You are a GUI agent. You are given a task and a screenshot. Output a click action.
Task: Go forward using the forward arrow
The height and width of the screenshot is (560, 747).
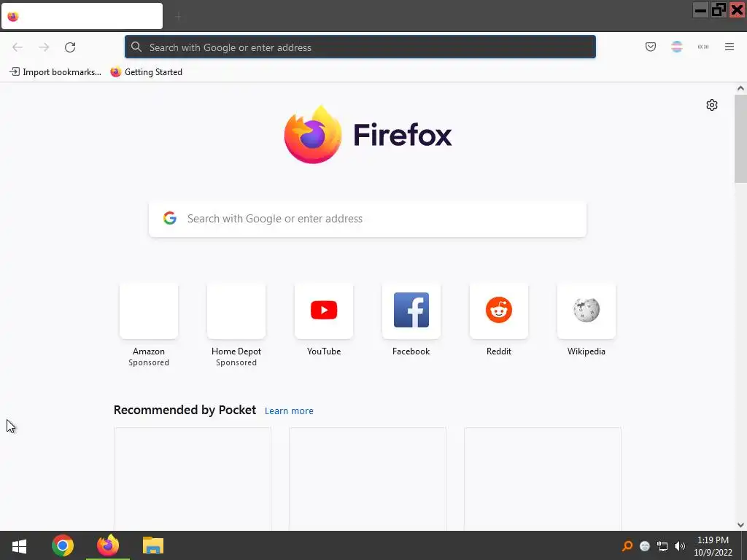point(44,47)
